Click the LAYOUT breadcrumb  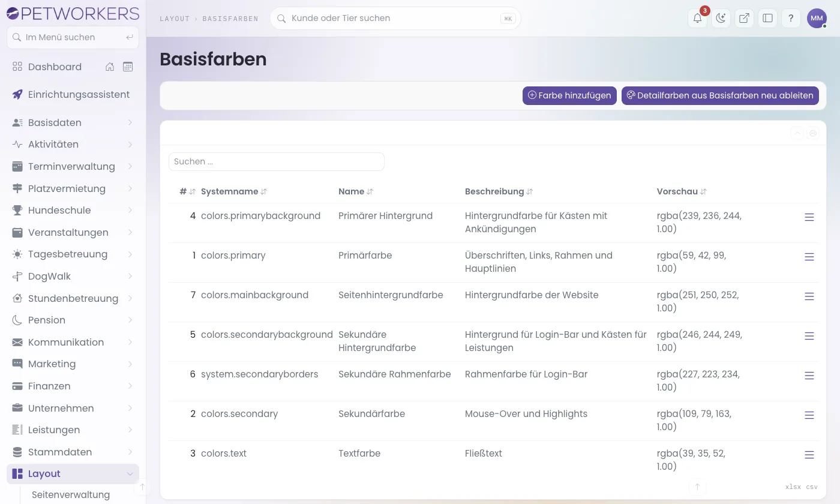tap(175, 19)
